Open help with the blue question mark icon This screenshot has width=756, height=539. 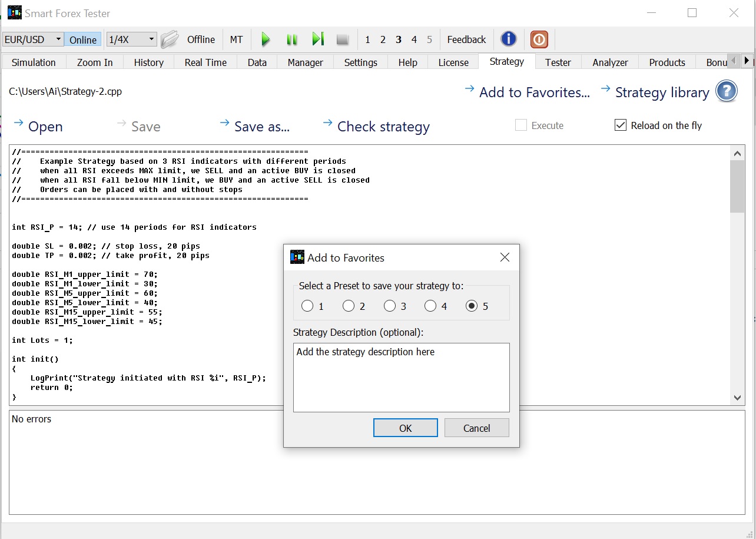pyautogui.click(x=727, y=92)
